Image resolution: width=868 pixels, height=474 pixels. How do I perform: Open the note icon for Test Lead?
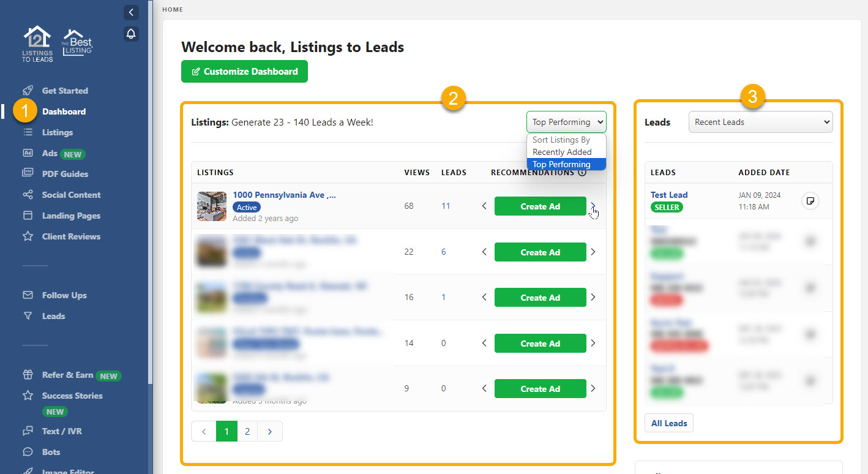point(810,201)
